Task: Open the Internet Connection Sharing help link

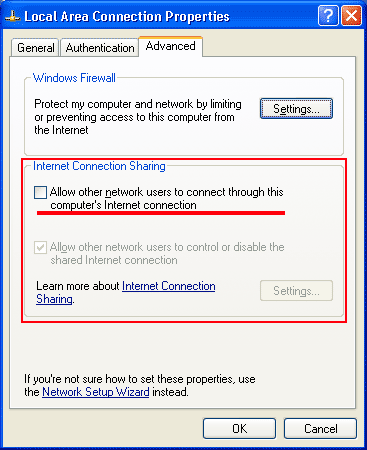Action: 126,292
